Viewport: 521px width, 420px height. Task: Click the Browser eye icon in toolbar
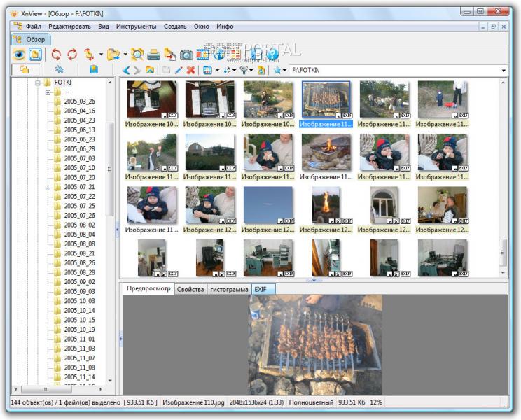click(x=19, y=54)
